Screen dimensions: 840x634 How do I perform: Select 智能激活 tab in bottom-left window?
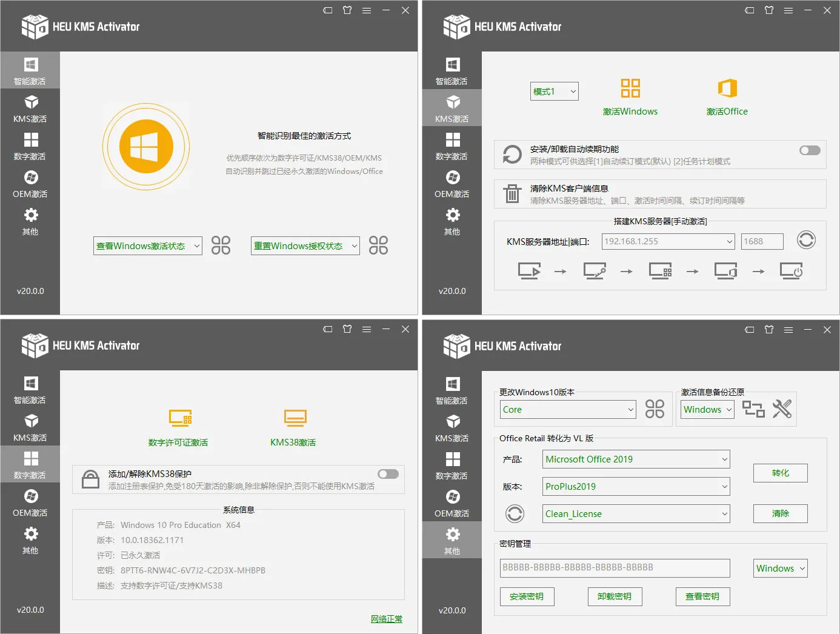click(x=30, y=389)
